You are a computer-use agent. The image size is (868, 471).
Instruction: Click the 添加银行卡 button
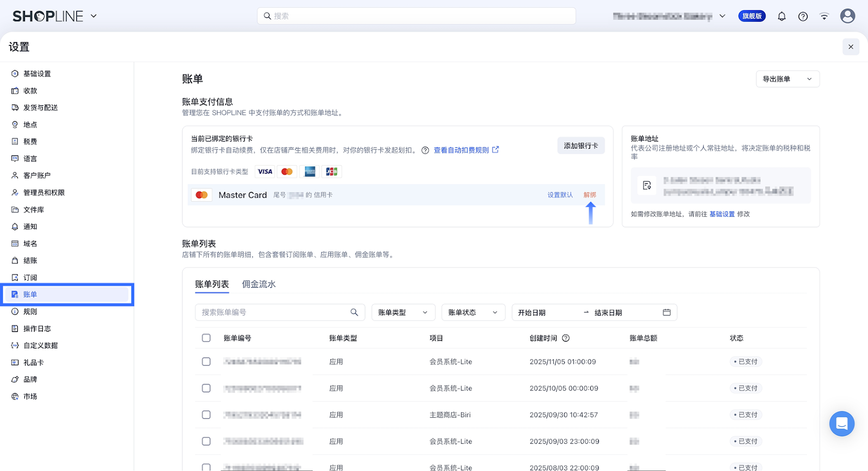(580, 146)
